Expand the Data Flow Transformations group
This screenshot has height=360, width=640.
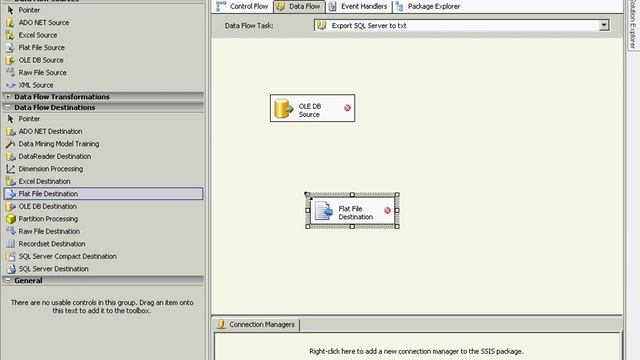(x=8, y=97)
